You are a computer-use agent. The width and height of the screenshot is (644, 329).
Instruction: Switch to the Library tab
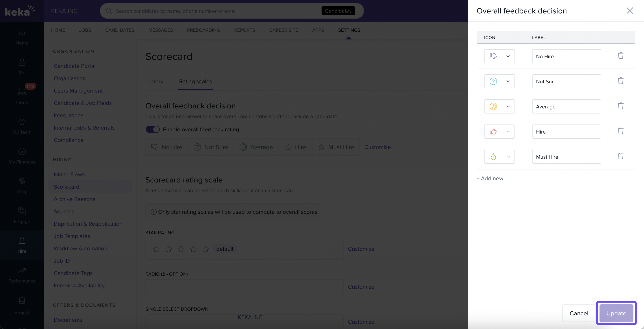154,82
